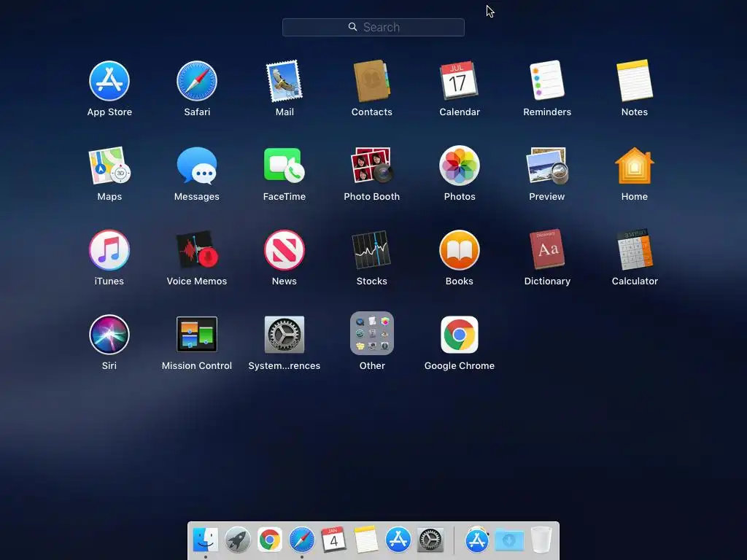Viewport: 747px width, 560px height.
Task: Launch the Photos app
Action: 460,166
